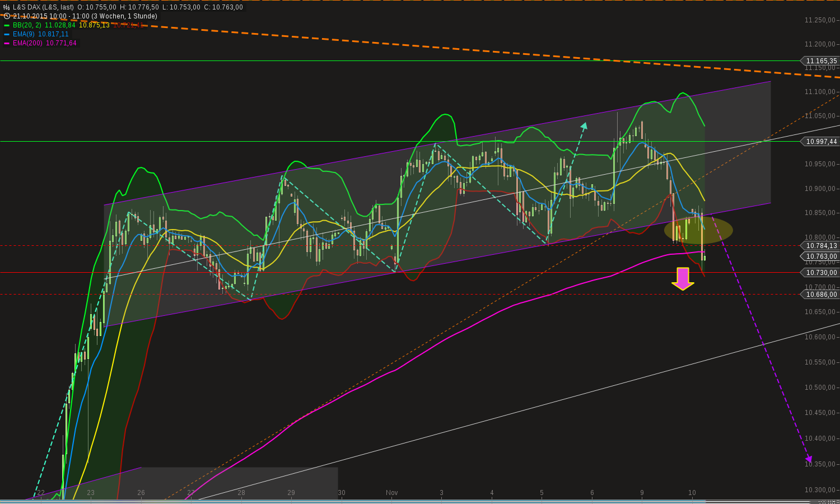Image resolution: width=840 pixels, height=504 pixels.
Task: Click the close value C: 10.763,00
Action: click(223, 7)
